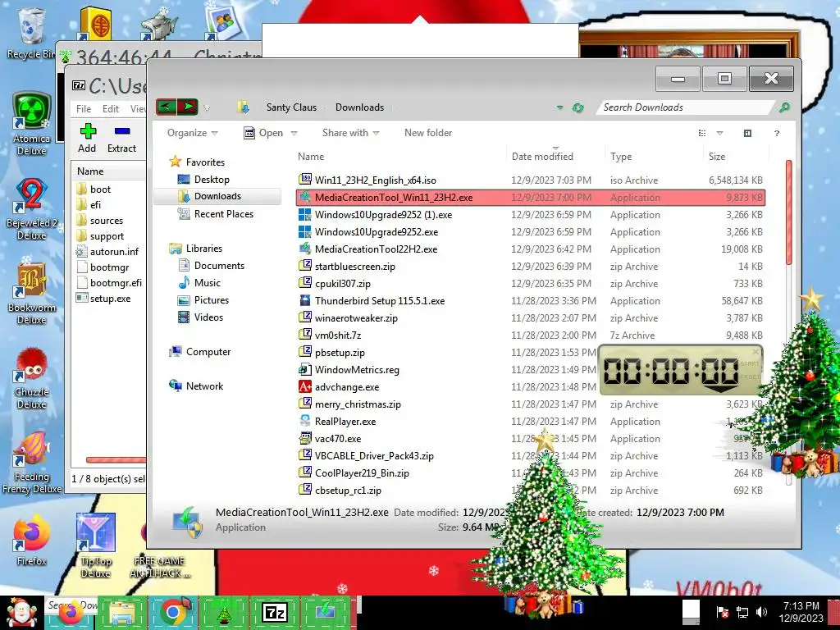Sort by the Name column header
The height and width of the screenshot is (630, 840).
[x=311, y=157]
